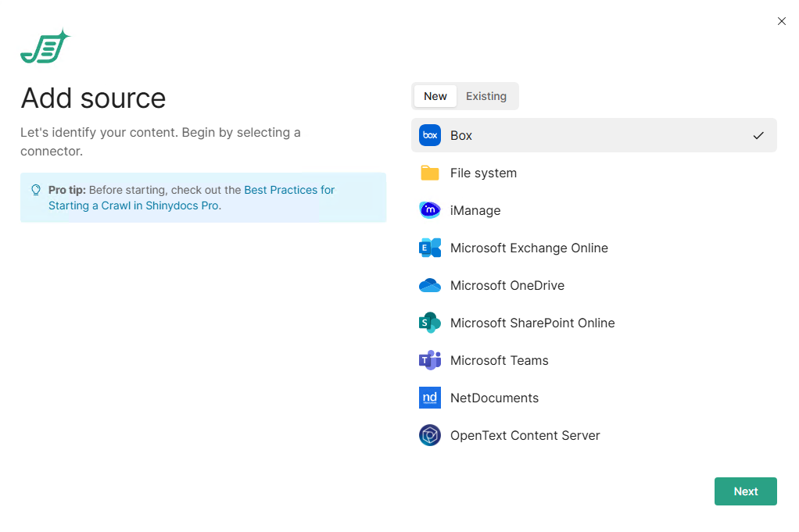Select the New tab
Screen dimensions: 799x532
coord(435,96)
